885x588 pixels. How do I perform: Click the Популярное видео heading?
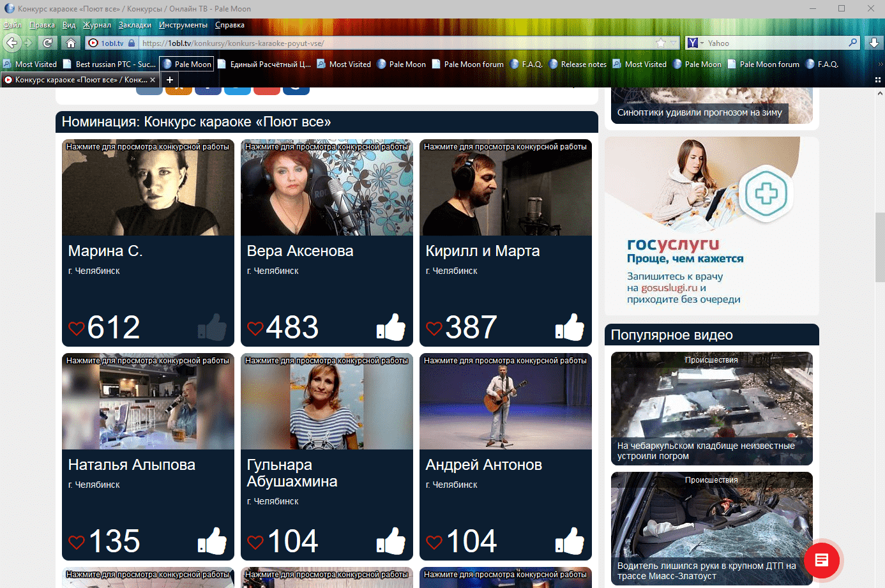tap(672, 335)
